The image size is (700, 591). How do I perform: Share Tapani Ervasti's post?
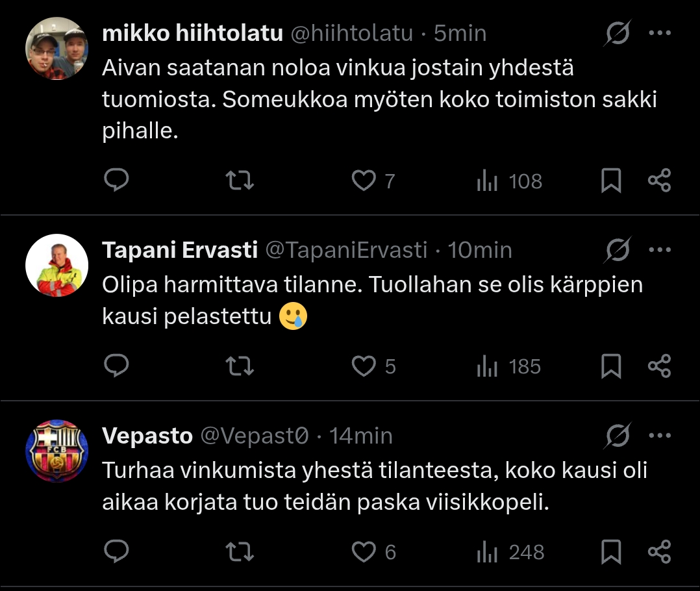659,366
